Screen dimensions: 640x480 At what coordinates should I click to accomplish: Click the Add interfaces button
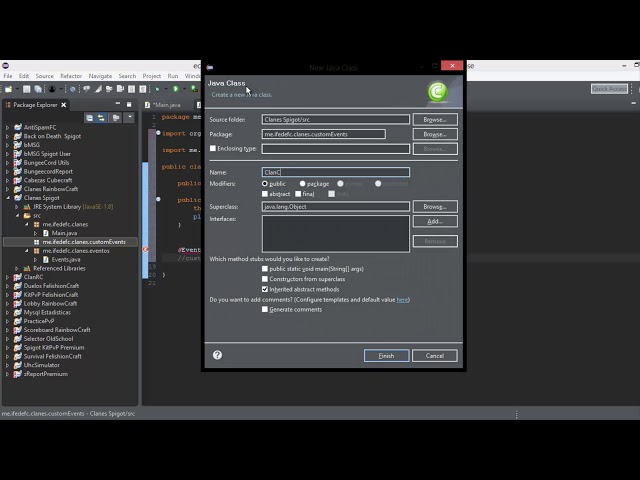435,221
